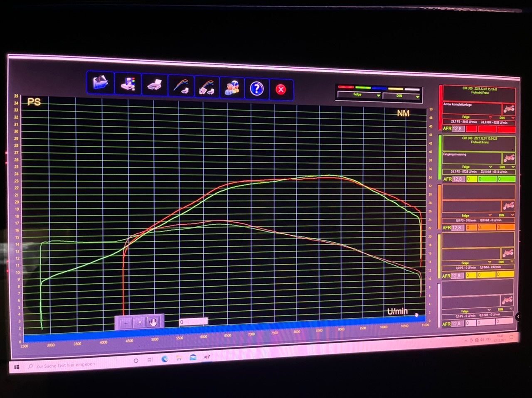Click the red curve color bar on right panel
The height and width of the screenshot is (398, 532).
(x=441, y=108)
